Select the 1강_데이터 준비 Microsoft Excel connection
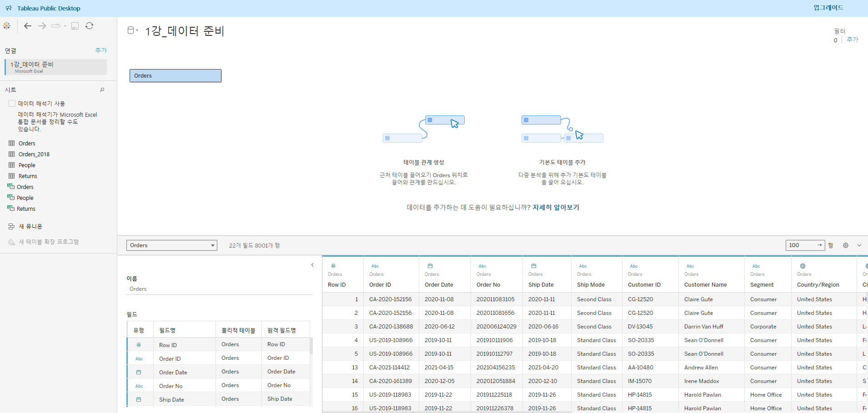This screenshot has width=868, height=413. click(56, 67)
